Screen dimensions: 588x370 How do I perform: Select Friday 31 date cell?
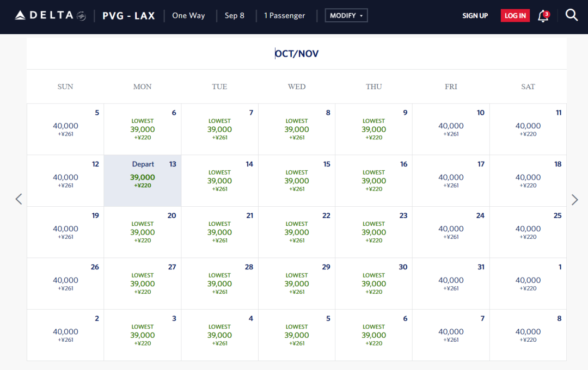(x=451, y=283)
